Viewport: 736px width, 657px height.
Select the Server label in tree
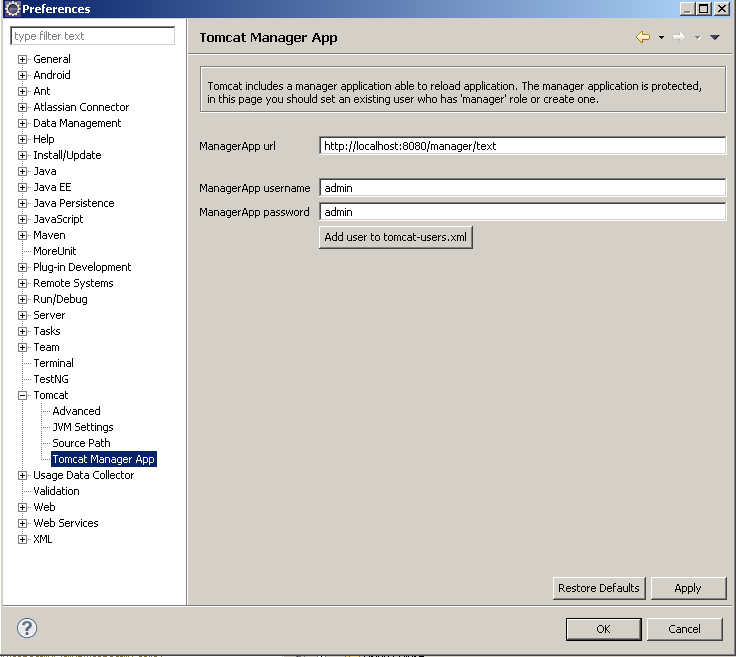[x=49, y=315]
